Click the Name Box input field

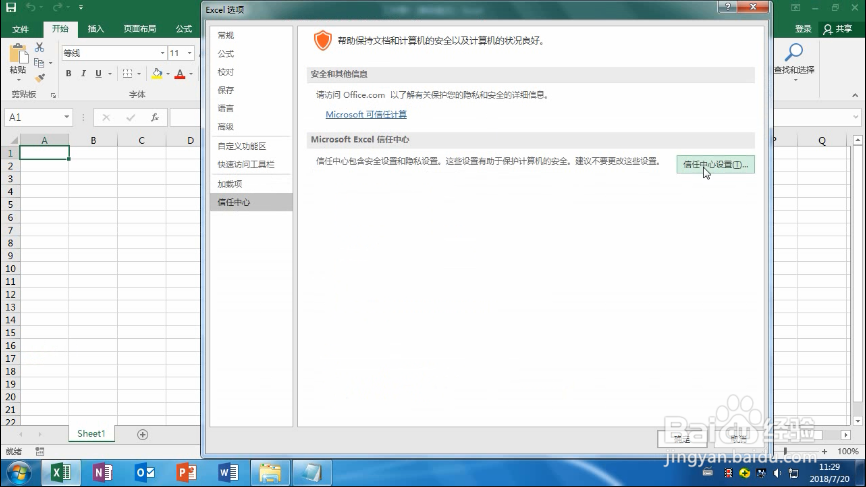pyautogui.click(x=33, y=117)
